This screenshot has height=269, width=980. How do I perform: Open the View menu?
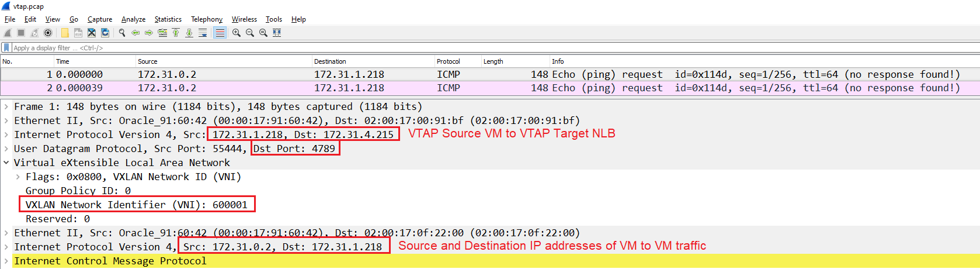(53, 19)
